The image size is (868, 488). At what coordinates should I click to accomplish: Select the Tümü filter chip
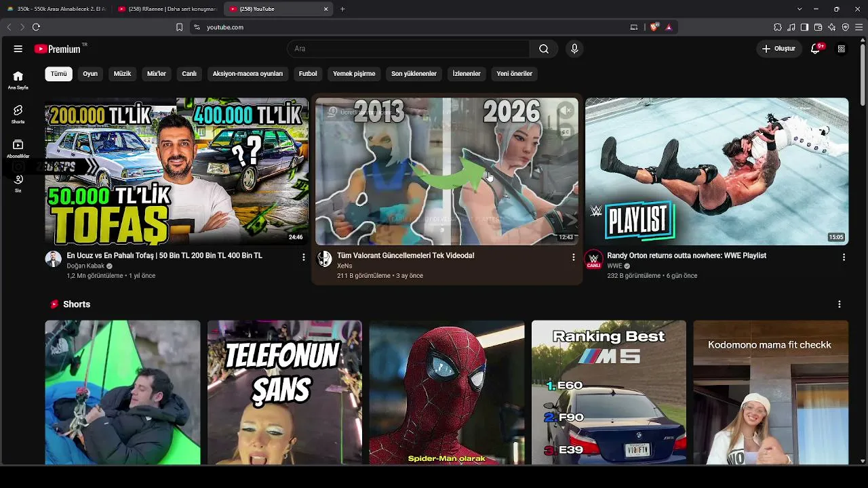(x=59, y=74)
